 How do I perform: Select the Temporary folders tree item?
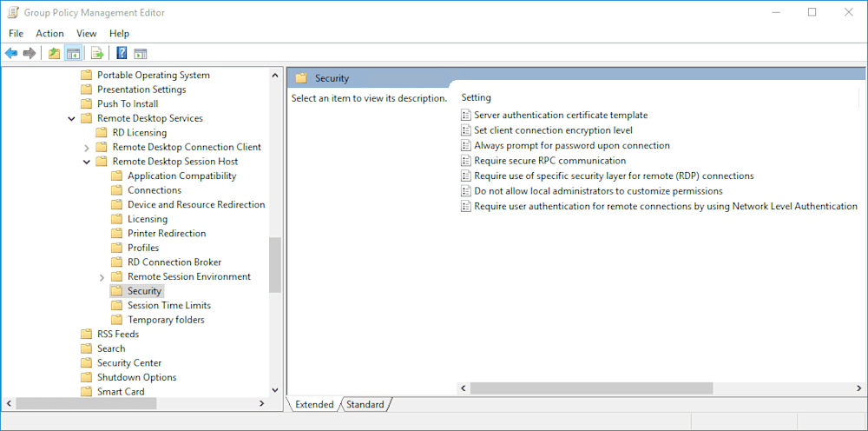pos(166,320)
